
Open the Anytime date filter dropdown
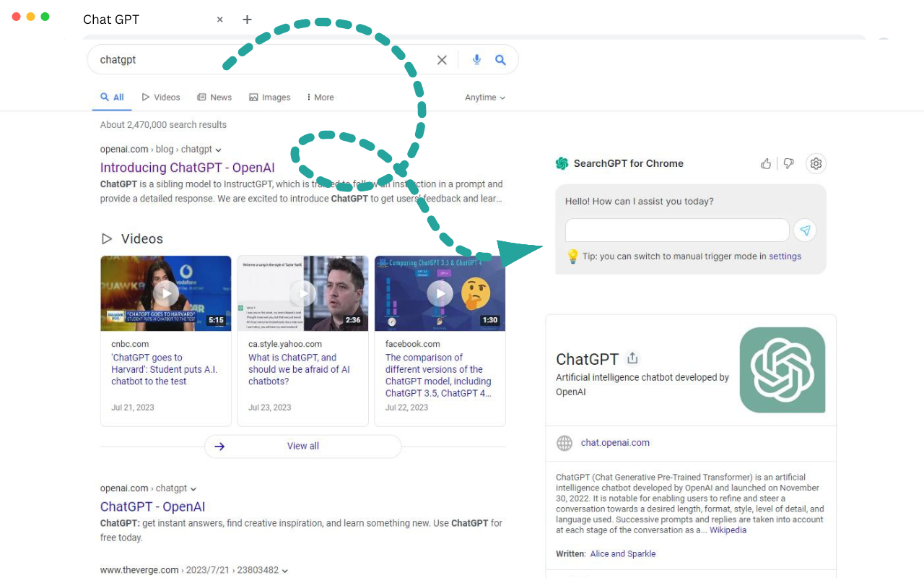click(485, 98)
